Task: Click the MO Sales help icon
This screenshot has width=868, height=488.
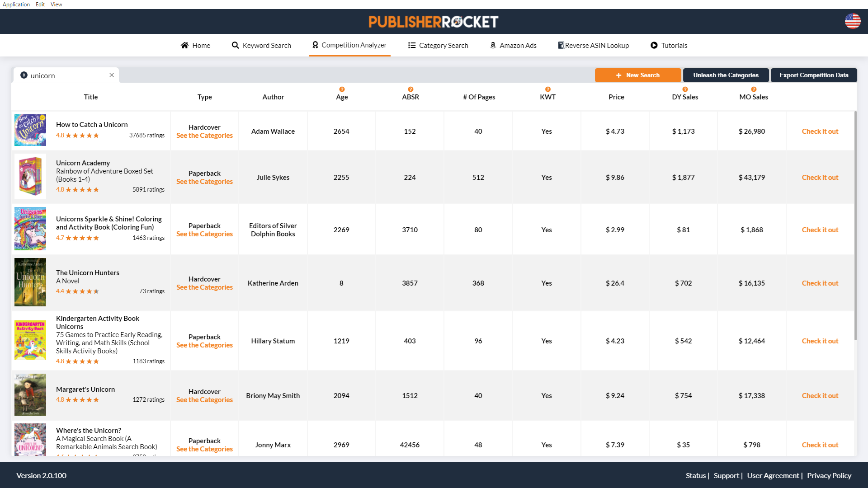Action: point(754,89)
